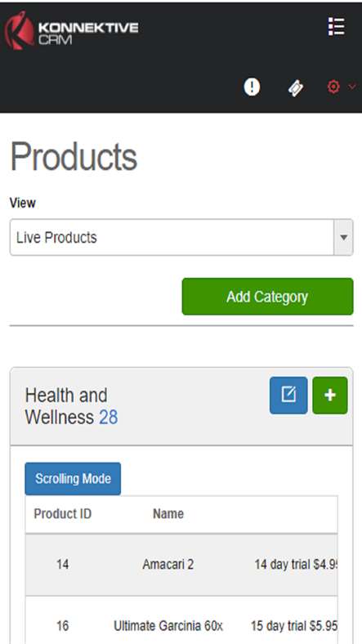This screenshot has height=644, width=362.
Task: Click the Konnektive CRM logo
Action: click(x=71, y=31)
